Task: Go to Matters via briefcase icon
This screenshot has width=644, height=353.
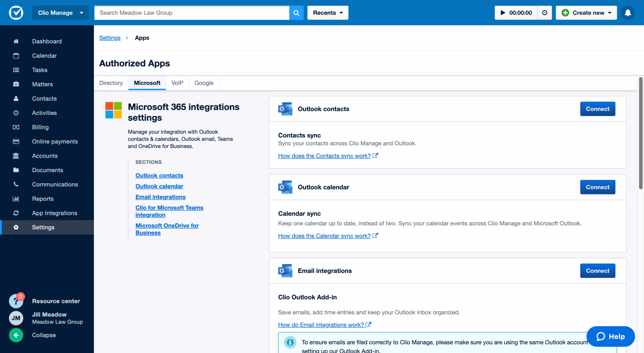Action: coord(16,84)
